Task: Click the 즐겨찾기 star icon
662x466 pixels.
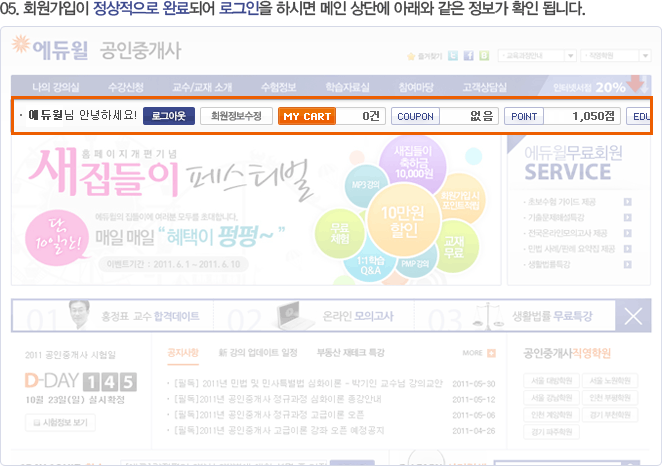Action: click(x=413, y=56)
